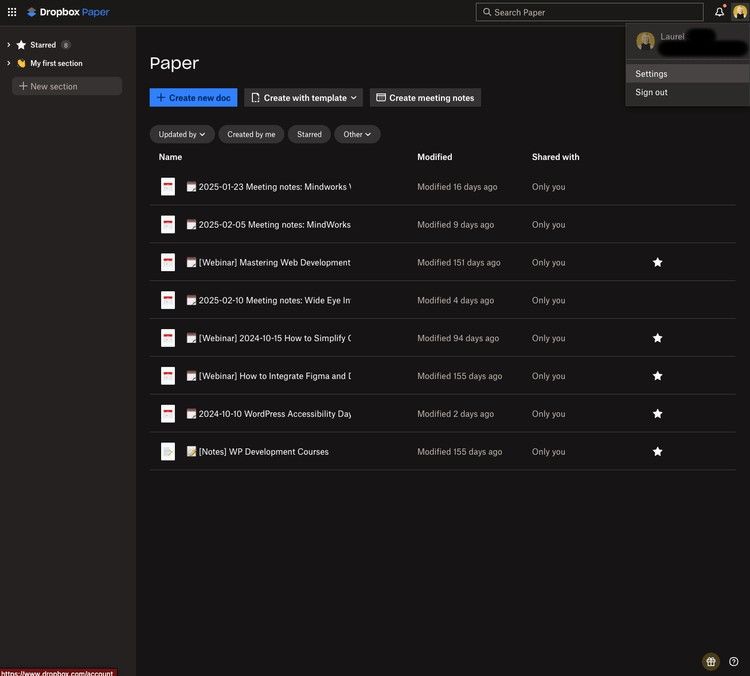Open the help question mark icon

pos(734,661)
